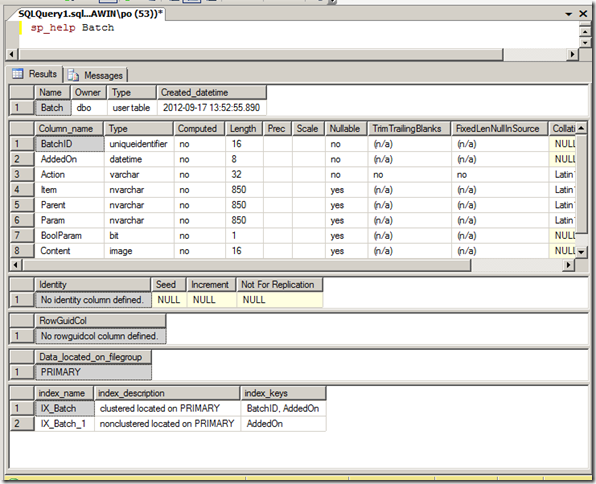Select the SQLQuery1.sql document tab
The height and width of the screenshot is (484, 596).
point(90,14)
